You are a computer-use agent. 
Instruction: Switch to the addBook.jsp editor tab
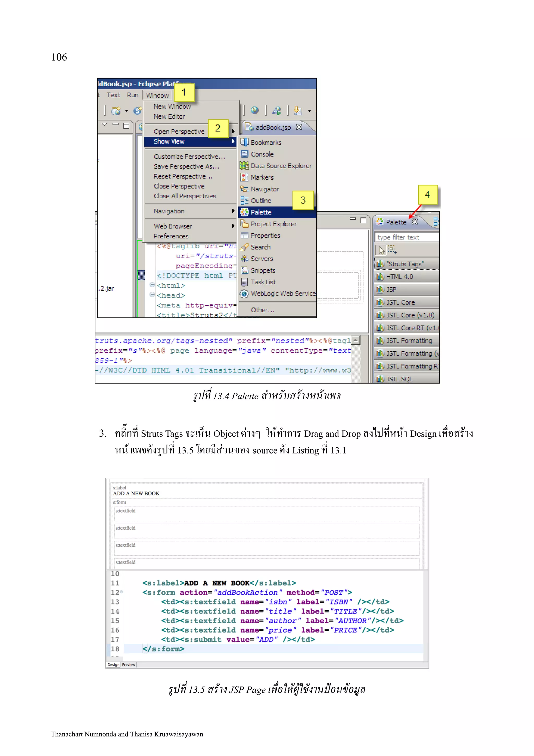point(273,127)
